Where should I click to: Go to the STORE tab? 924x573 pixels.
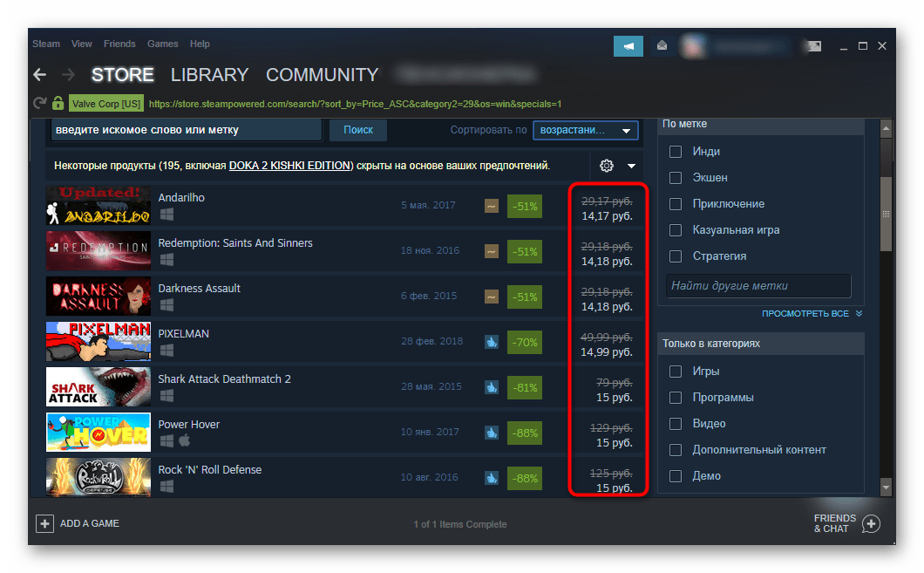(123, 75)
